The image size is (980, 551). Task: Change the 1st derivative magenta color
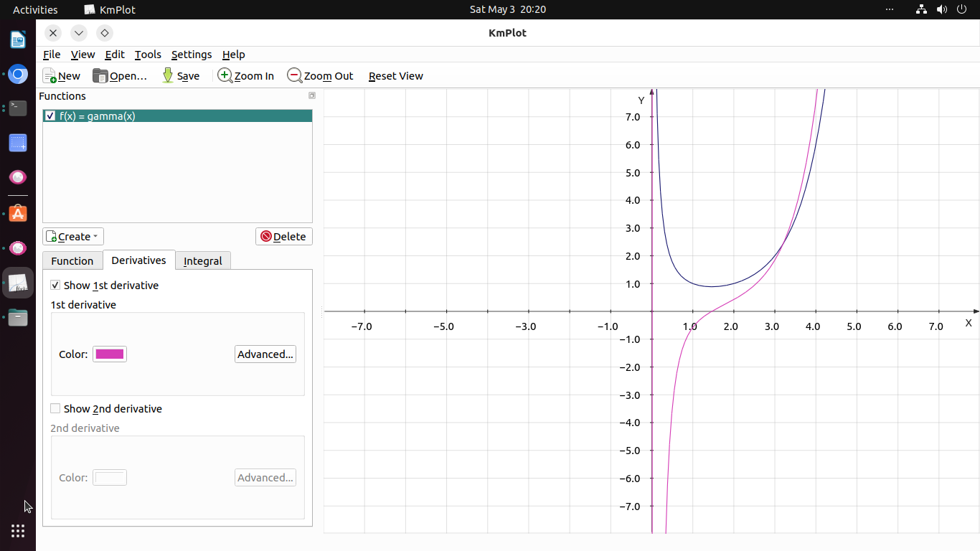click(110, 354)
